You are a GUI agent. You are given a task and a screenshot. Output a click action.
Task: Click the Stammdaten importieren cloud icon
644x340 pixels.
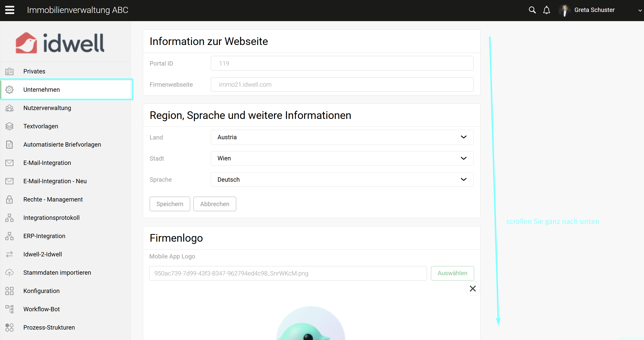coord(9,272)
